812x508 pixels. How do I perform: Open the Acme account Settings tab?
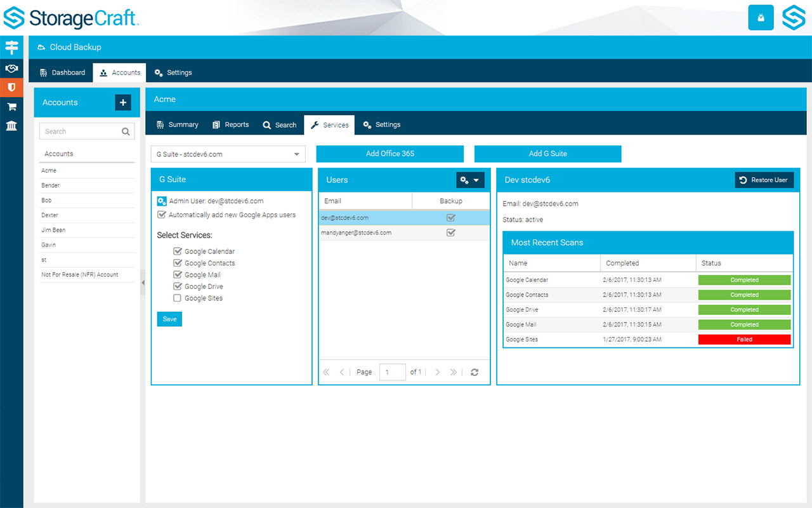(x=382, y=124)
